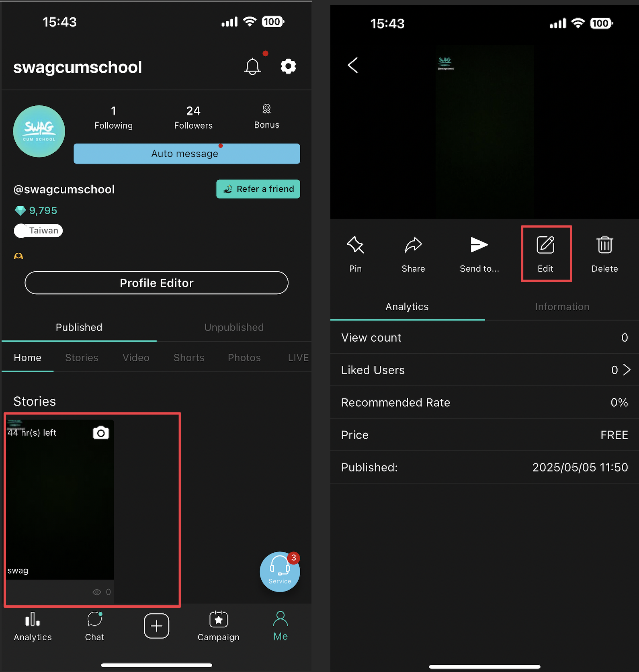Tap the Auto message button
The height and width of the screenshot is (672, 639).
[186, 154]
